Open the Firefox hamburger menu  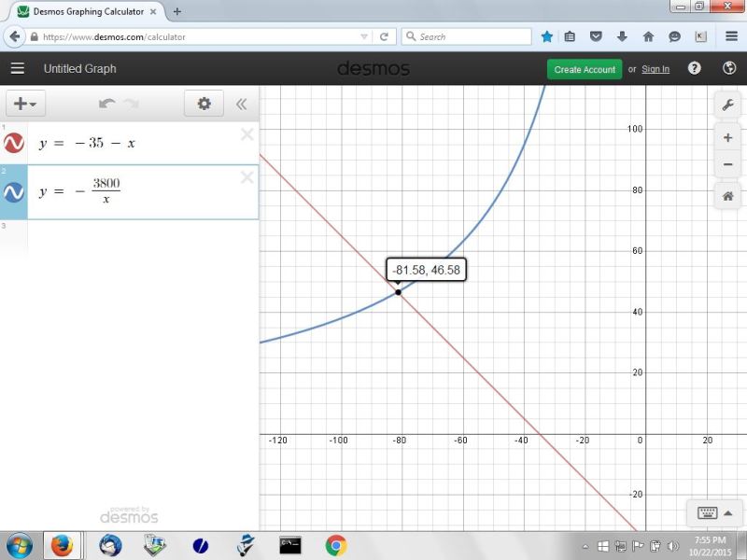point(731,36)
